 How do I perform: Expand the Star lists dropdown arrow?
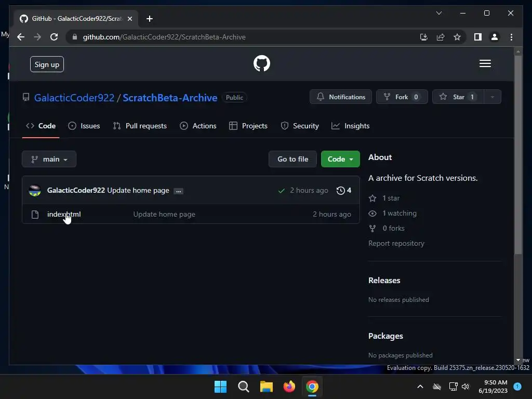(493, 97)
